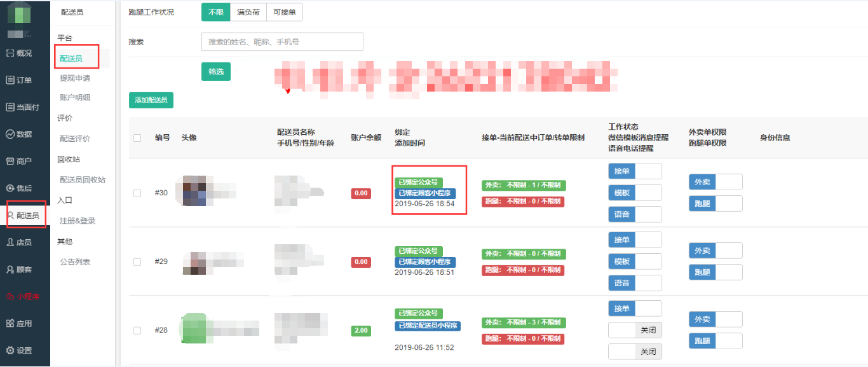Viewport: 868px width, 367px height.
Task: Toggle the 外卖 permission switch in row #28
Action: coord(715,319)
